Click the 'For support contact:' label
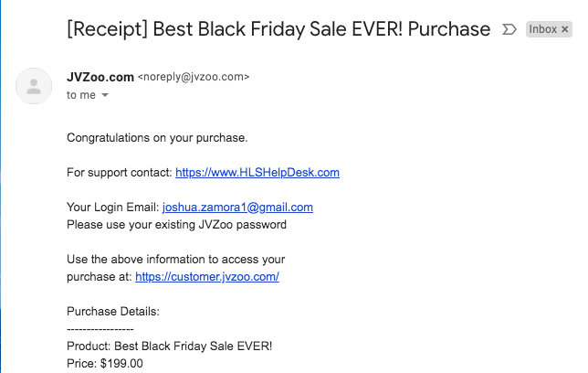The image size is (588, 373). 119,172
